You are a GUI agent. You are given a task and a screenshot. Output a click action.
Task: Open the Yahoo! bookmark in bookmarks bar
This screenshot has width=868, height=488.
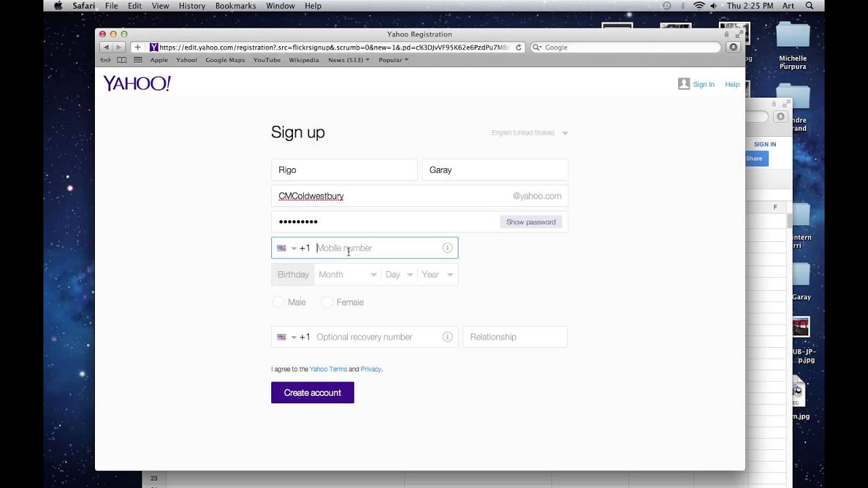(186, 60)
